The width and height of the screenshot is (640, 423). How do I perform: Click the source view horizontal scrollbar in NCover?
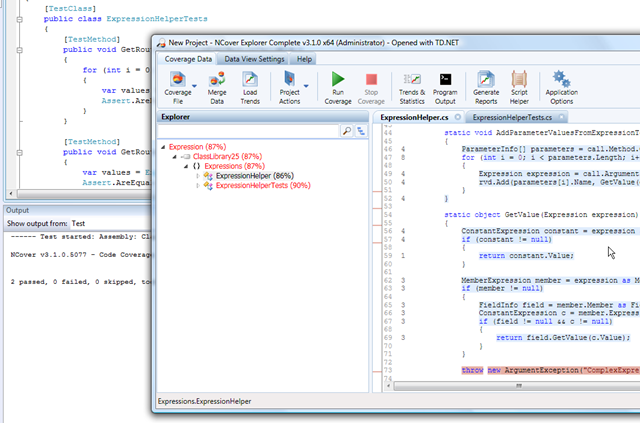click(518, 386)
